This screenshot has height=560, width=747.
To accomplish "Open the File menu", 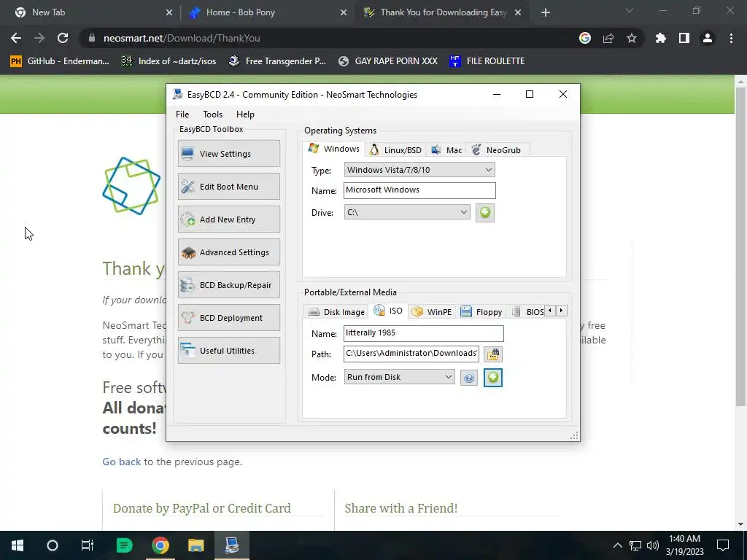I will tap(182, 114).
